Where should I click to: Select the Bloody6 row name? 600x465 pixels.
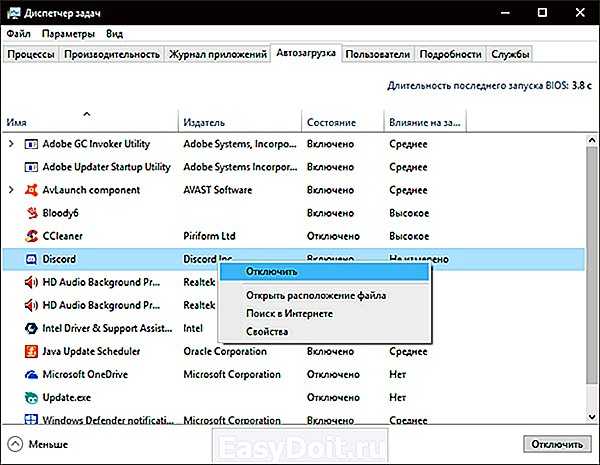tap(60, 213)
